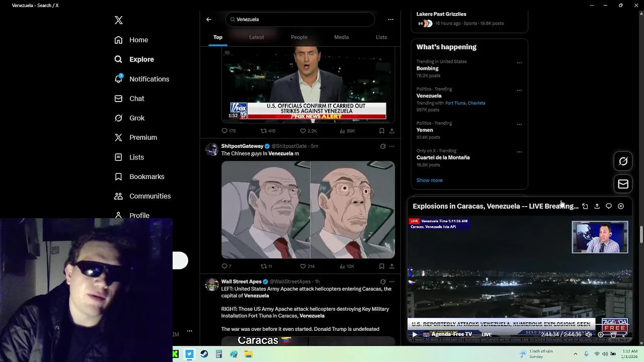The height and width of the screenshot is (362, 644).
Task: Open chat bubble on docked video
Action: 609,206
